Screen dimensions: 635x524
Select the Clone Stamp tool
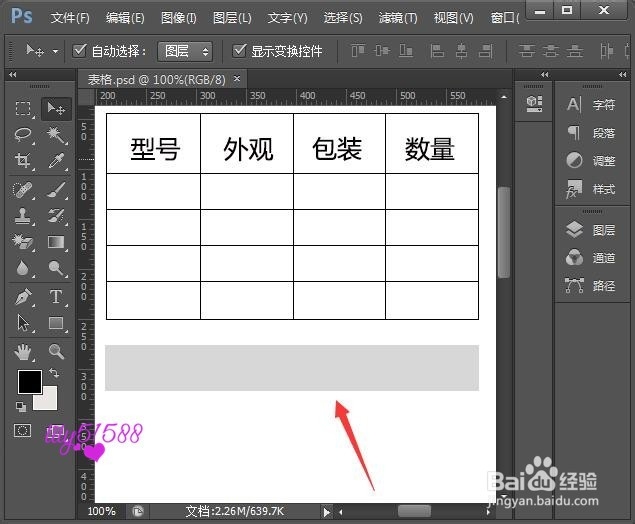click(22, 216)
